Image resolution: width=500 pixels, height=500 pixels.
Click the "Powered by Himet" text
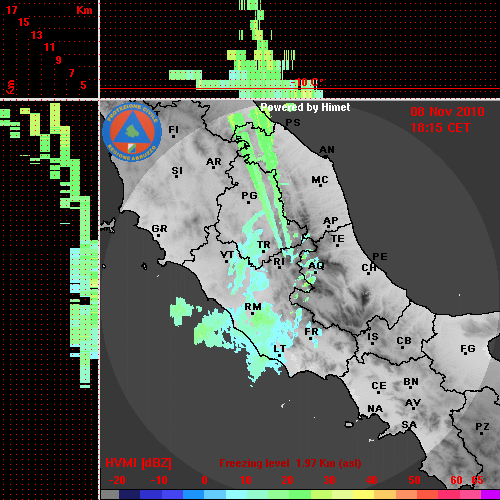pos(305,107)
